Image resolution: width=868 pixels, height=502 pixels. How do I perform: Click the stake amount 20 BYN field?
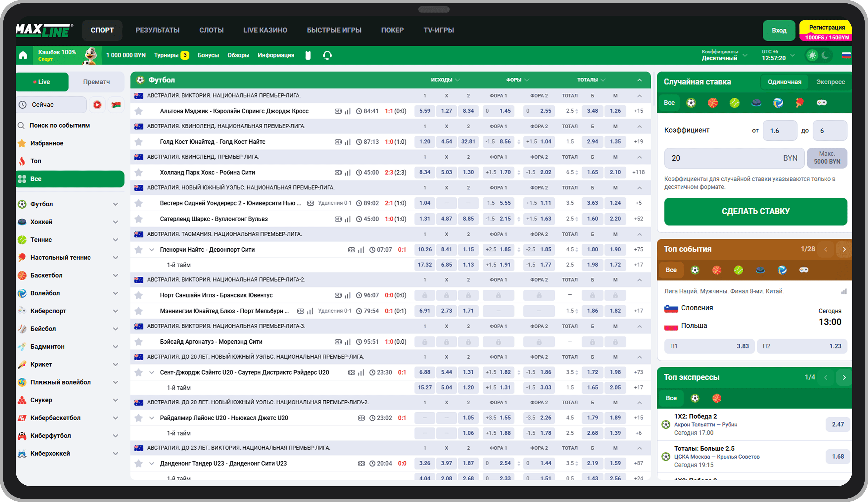click(x=734, y=158)
